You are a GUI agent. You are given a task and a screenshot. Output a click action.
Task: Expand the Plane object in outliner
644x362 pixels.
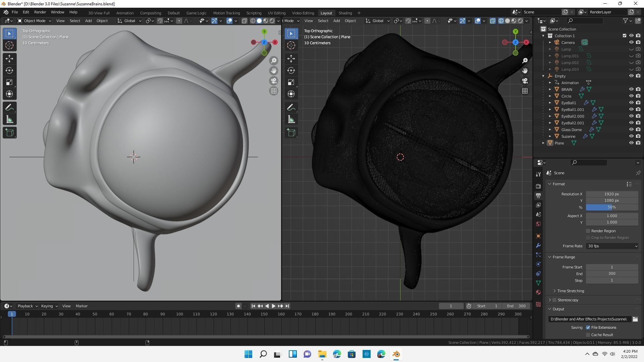543,143
